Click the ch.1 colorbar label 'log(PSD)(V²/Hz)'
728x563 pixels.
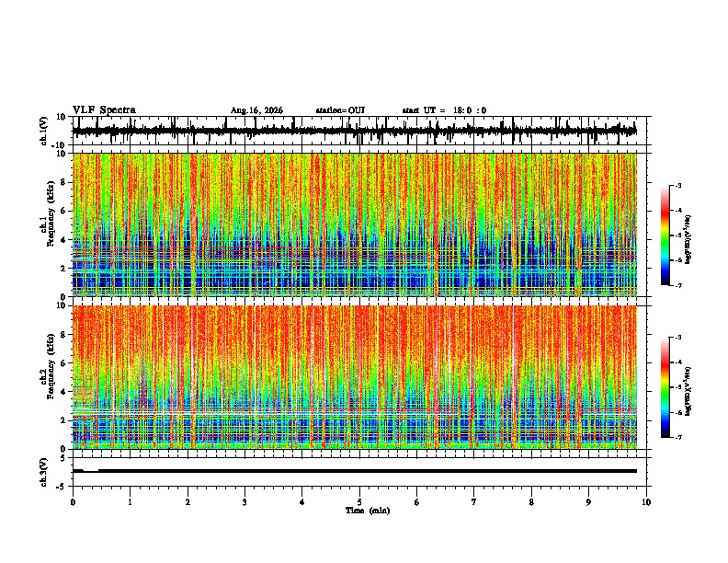(x=689, y=240)
